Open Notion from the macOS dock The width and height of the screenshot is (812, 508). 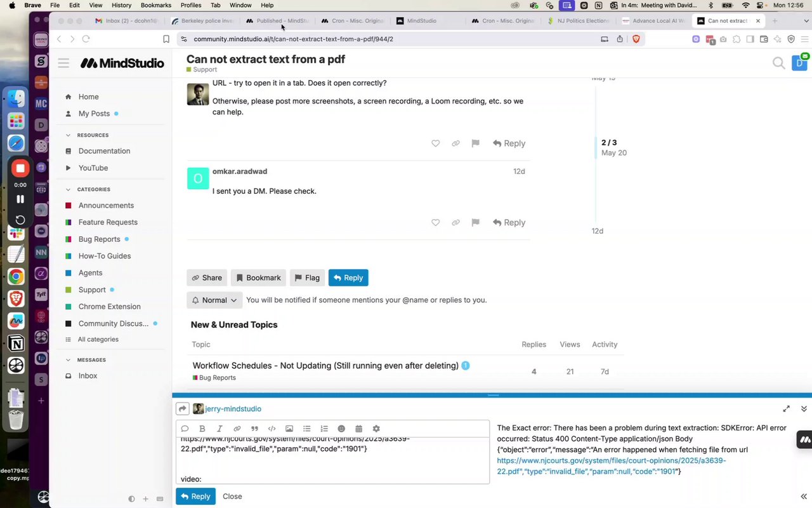16,344
